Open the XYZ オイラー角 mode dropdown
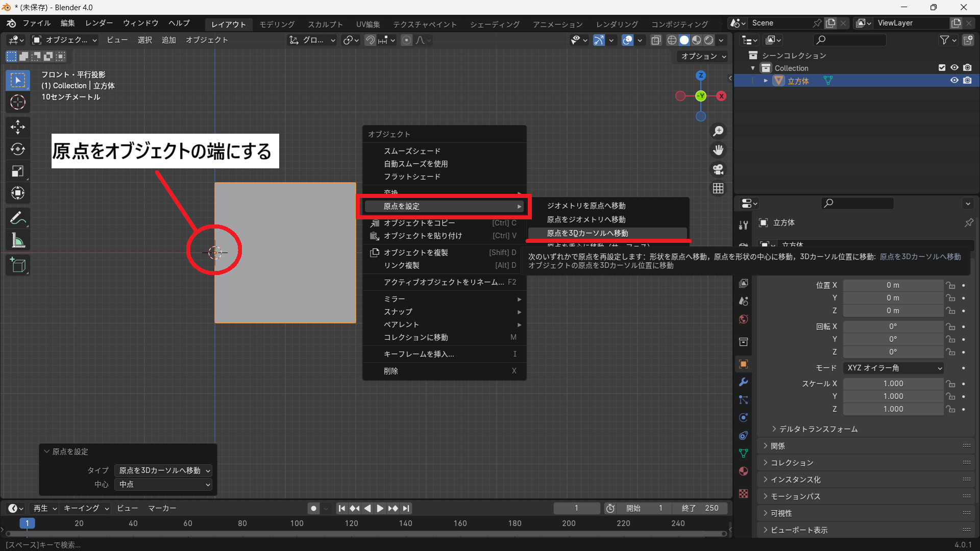The image size is (980, 551). click(893, 368)
